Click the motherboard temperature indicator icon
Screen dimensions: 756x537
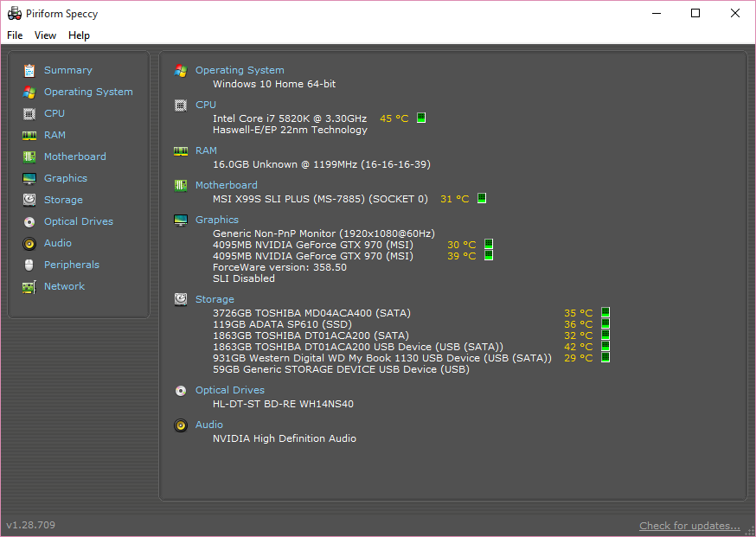pos(482,198)
